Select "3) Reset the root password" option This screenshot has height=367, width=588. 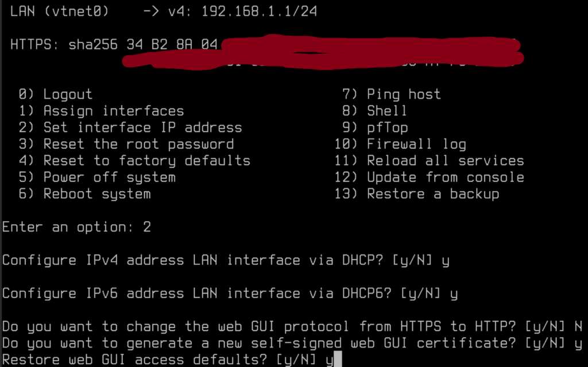click(x=126, y=144)
